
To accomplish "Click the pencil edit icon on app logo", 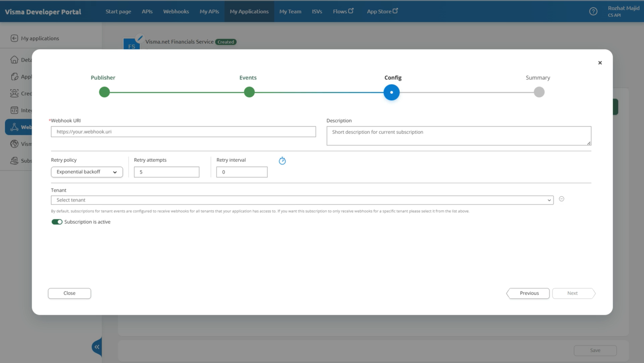I will click(x=140, y=38).
